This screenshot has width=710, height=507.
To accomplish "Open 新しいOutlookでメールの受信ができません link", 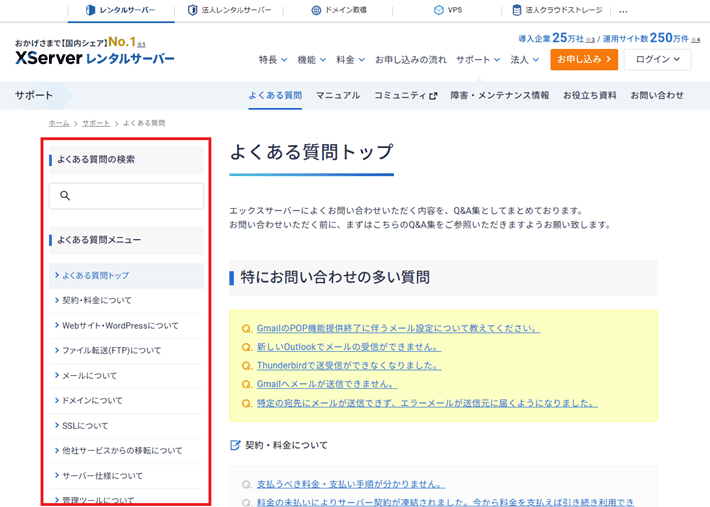I will [x=349, y=347].
